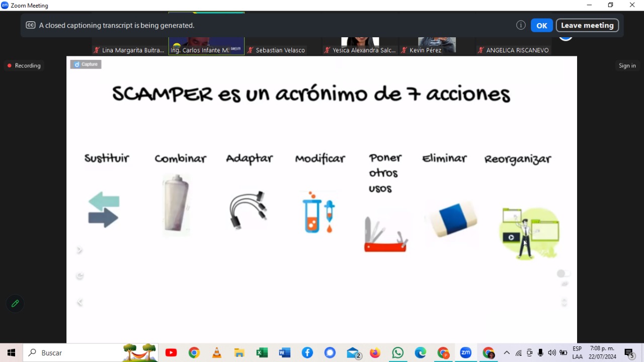Screen dimensions: 644x362
Task: Select Lina Margarita Buitra... participant tile
Action: point(129,46)
